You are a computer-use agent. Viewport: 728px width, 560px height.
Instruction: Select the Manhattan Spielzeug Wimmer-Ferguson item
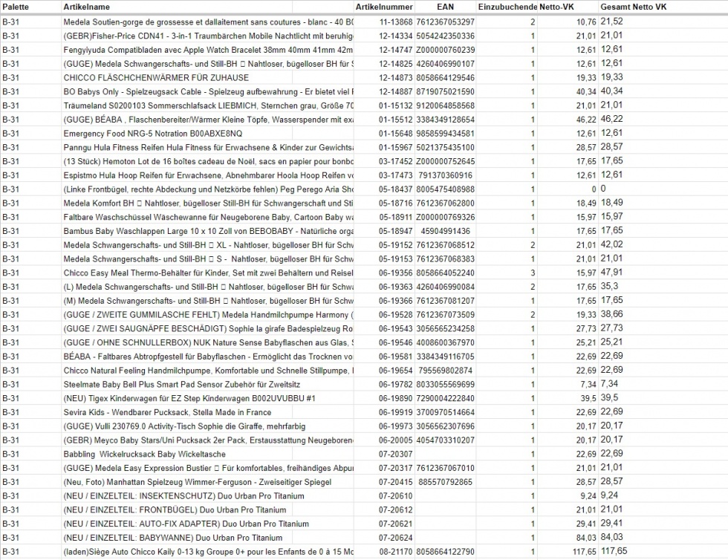tap(198, 481)
